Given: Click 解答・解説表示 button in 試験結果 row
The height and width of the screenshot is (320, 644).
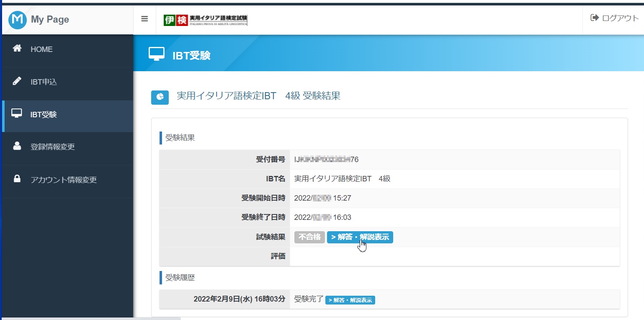Looking at the screenshot, I should (x=360, y=237).
